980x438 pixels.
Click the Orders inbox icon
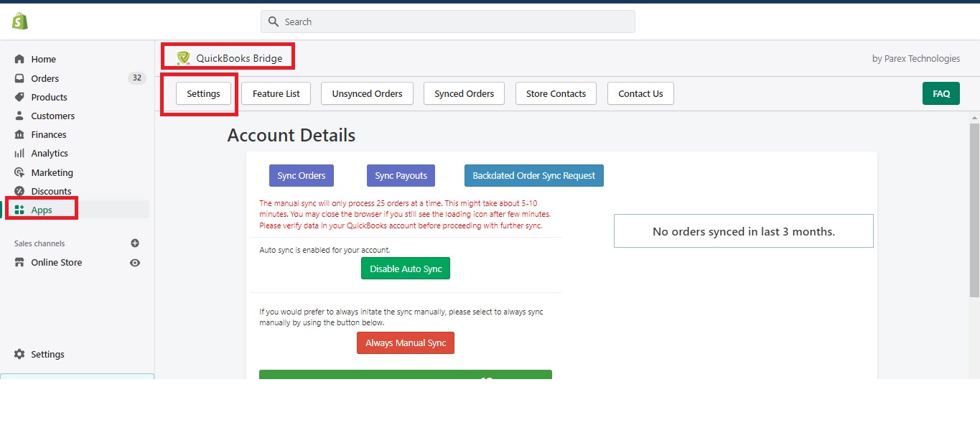coord(19,78)
